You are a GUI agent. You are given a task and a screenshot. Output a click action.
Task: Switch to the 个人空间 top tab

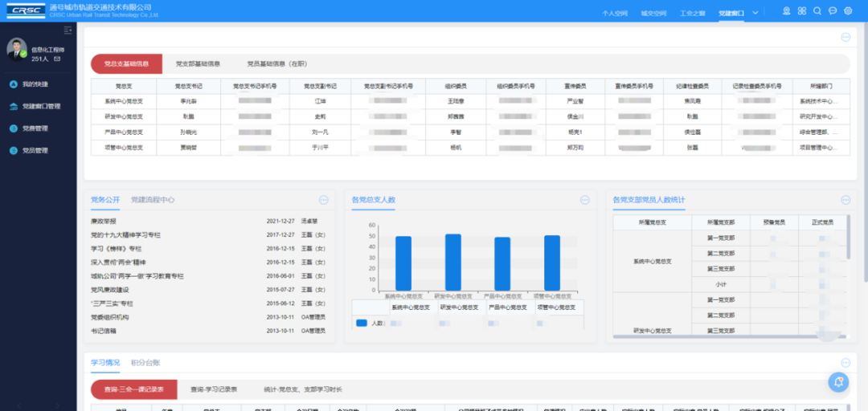click(x=616, y=13)
